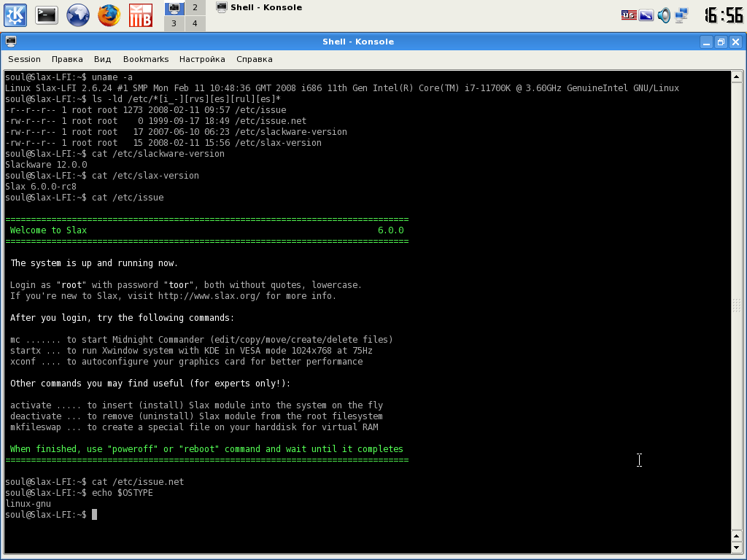Click the 'Slax 6.0.0-rc8' output line
This screenshot has height=560, width=747.
tap(41, 186)
